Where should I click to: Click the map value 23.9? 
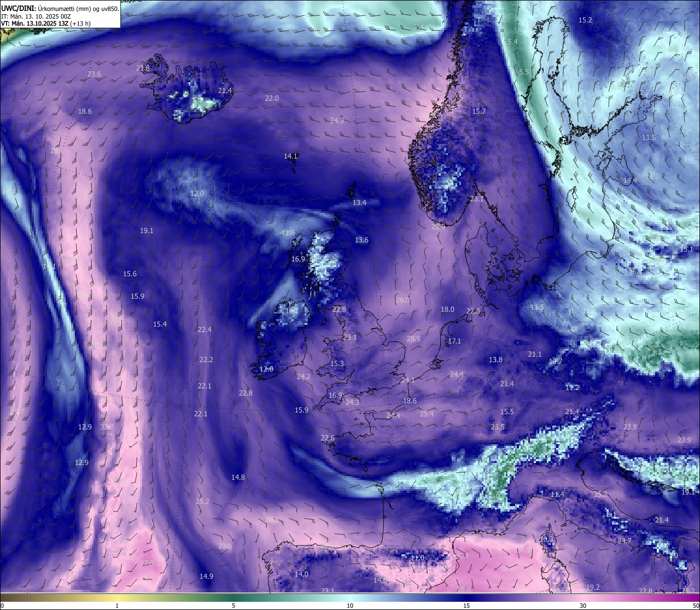684,440
